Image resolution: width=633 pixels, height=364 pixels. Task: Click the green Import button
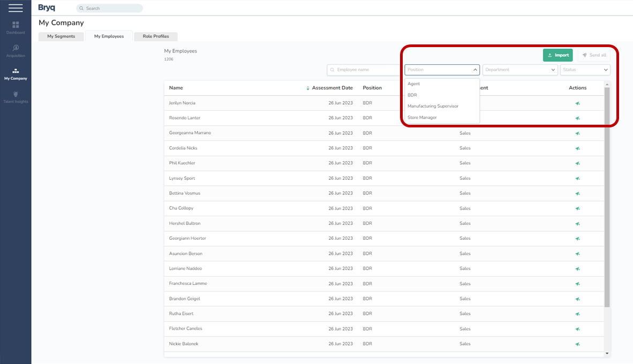click(x=557, y=55)
